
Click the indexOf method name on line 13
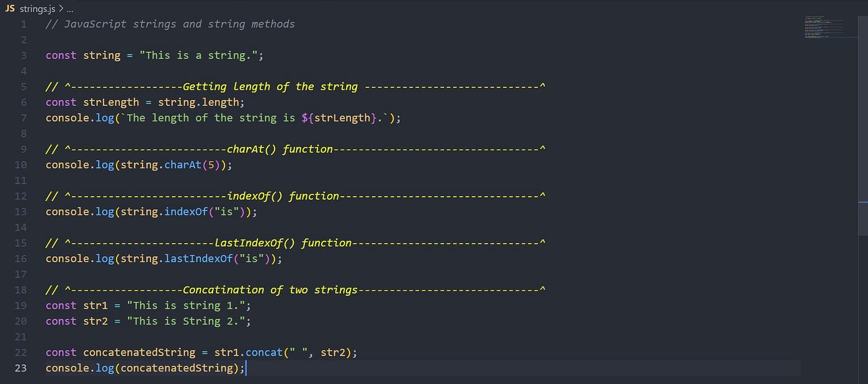(186, 211)
